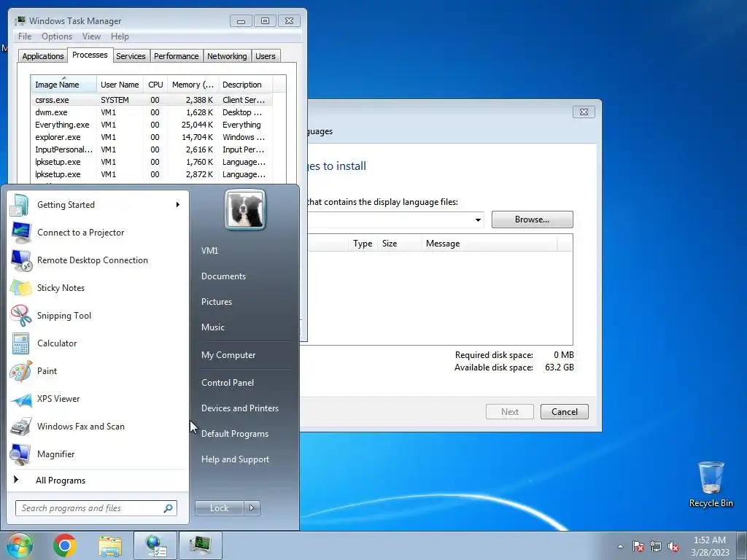Switch to Services tab
Screen dimensions: 747x560
131,56
